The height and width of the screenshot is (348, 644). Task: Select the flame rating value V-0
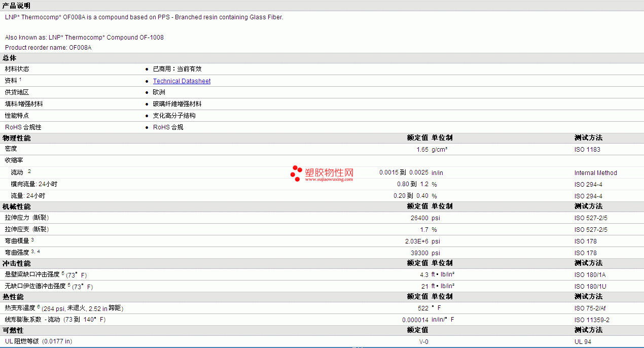pyautogui.click(x=423, y=342)
